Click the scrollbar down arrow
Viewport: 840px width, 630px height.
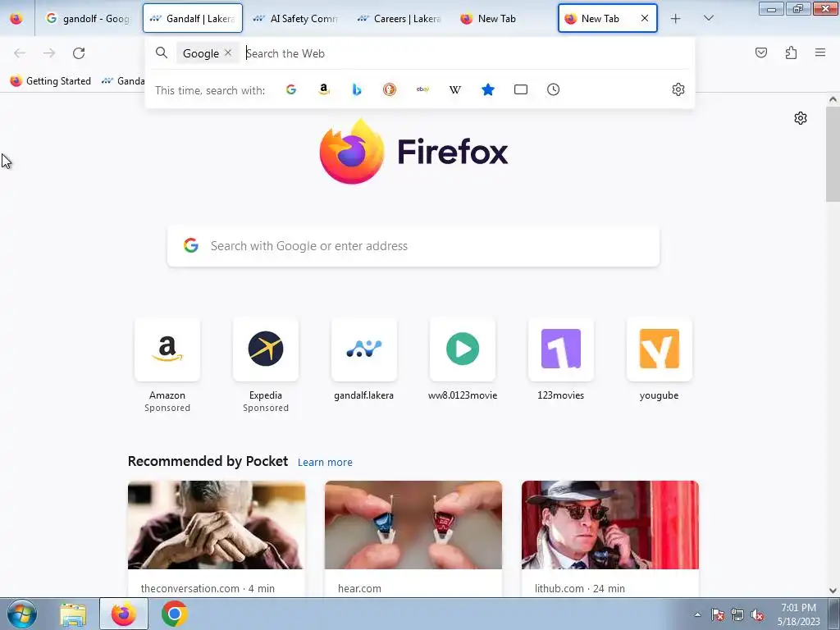click(x=833, y=591)
